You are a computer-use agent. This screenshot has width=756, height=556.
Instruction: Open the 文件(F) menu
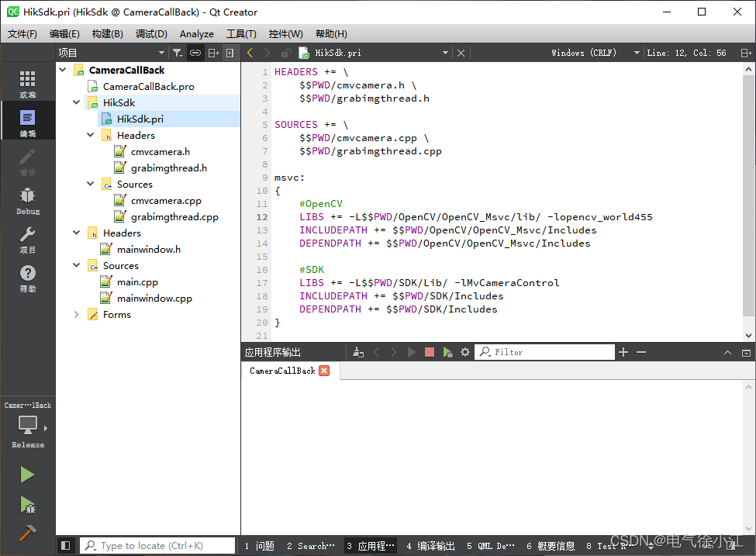click(22, 34)
